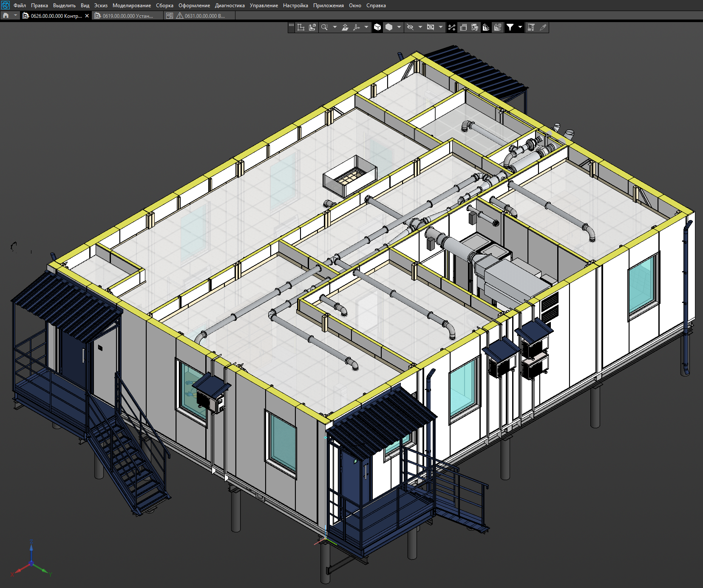Image resolution: width=703 pixels, height=588 pixels.
Task: Click the filter funnel icon
Action: pos(510,28)
